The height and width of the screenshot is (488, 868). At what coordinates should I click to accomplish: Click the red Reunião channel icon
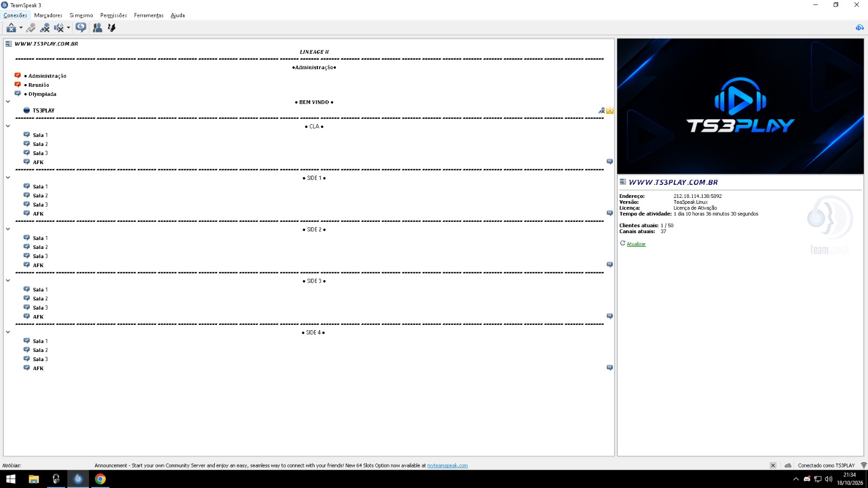(x=17, y=85)
